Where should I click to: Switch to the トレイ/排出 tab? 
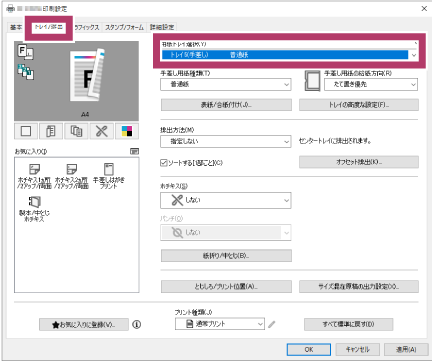tap(49, 27)
